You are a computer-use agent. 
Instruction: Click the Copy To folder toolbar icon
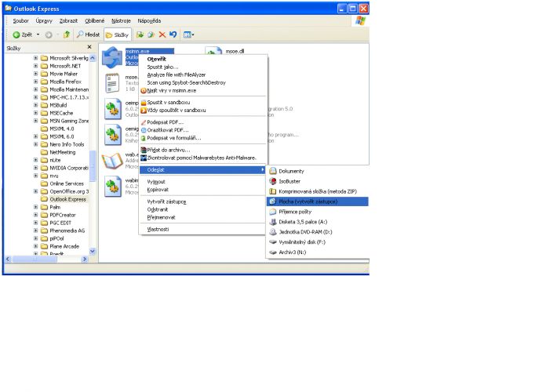click(x=151, y=34)
